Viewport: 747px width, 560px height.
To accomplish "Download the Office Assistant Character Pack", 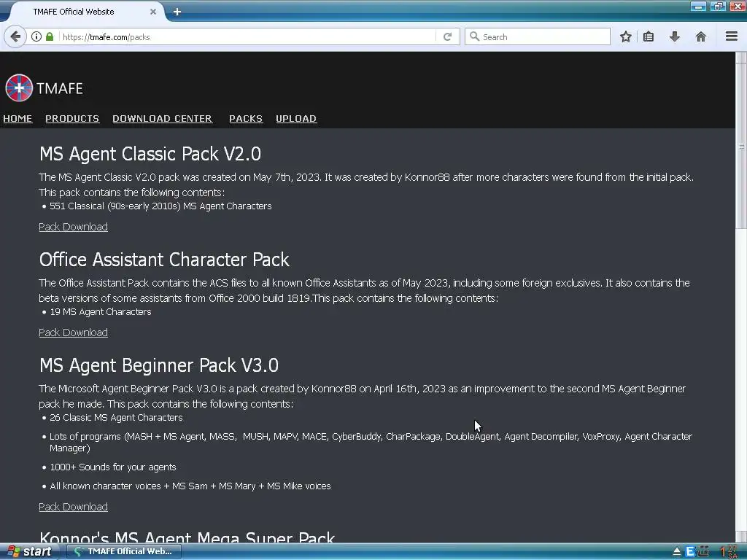I will [x=74, y=332].
